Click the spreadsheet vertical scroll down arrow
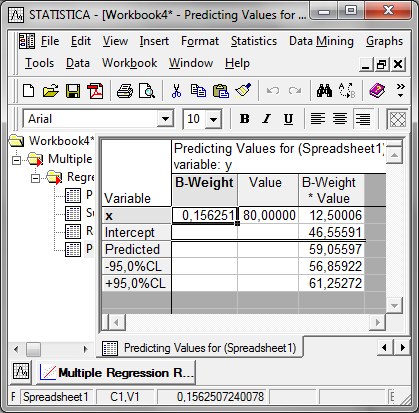419x413 pixels. (394, 305)
